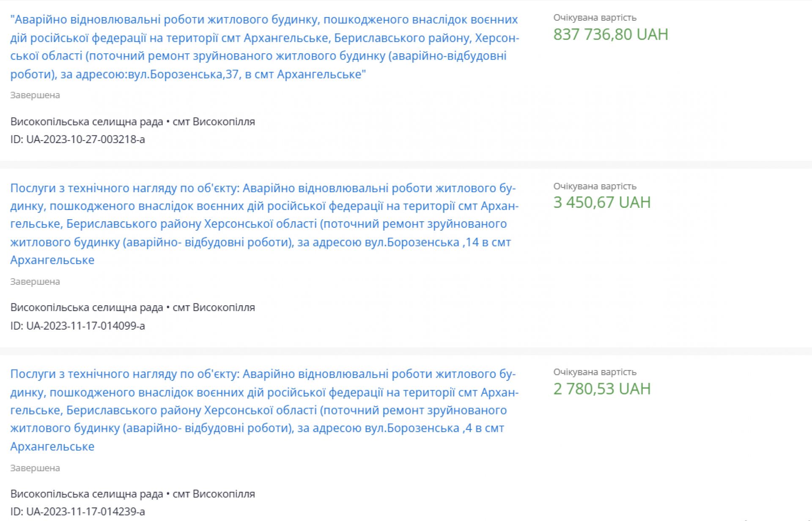This screenshot has height=521, width=812.
Task: Select tender ID UA-2023-11-17-014239-a
Action: click(x=85, y=511)
